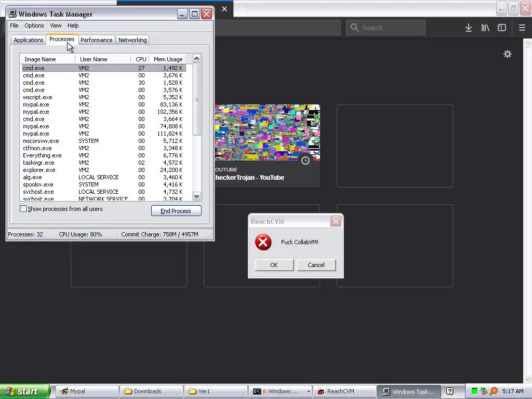This screenshot has height=399, width=532.
Task: Select the mscorsvw.exe process
Action: 104,141
